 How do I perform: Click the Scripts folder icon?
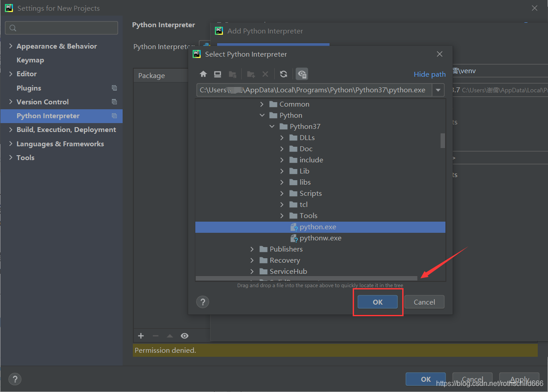tap(293, 194)
